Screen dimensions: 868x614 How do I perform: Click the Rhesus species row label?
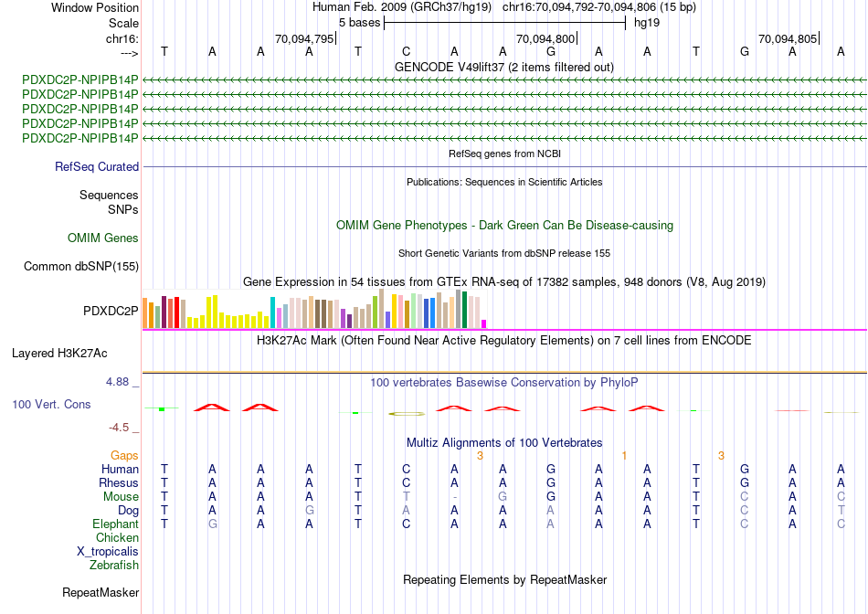click(x=119, y=482)
